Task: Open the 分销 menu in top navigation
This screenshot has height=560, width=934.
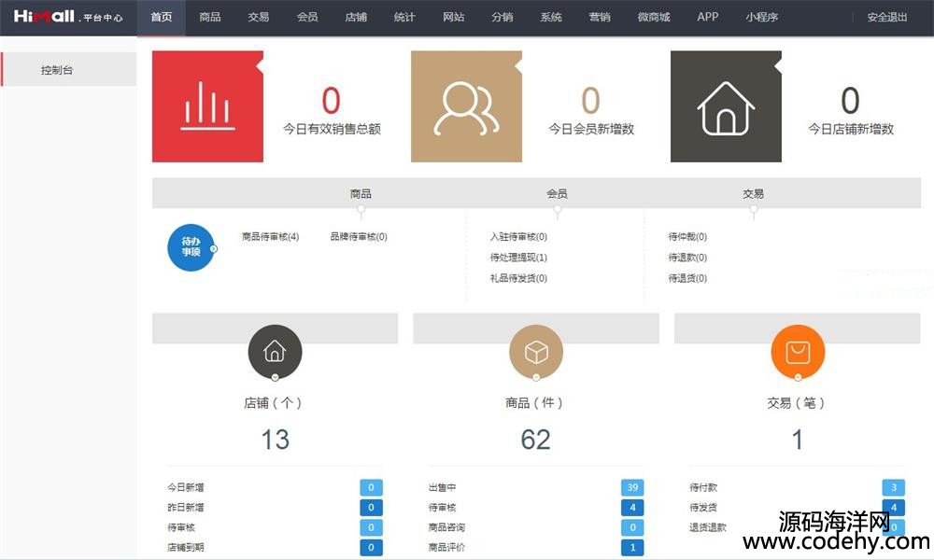Action: [502, 17]
